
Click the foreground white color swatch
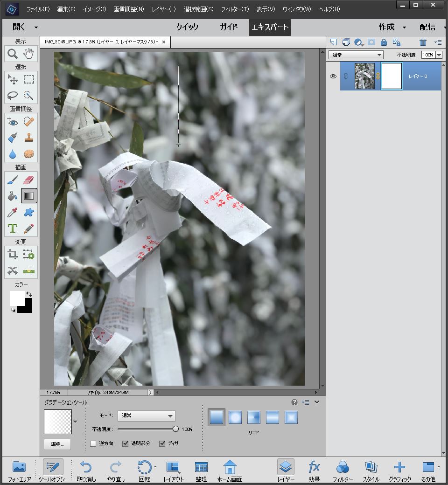click(x=17, y=298)
